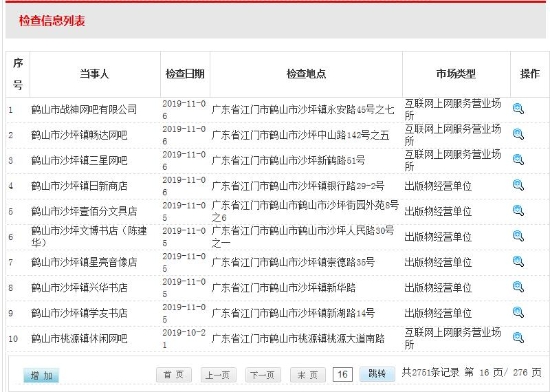Click the 当事人 column header
Image resolution: width=550 pixels, height=392 pixels.
click(x=95, y=74)
